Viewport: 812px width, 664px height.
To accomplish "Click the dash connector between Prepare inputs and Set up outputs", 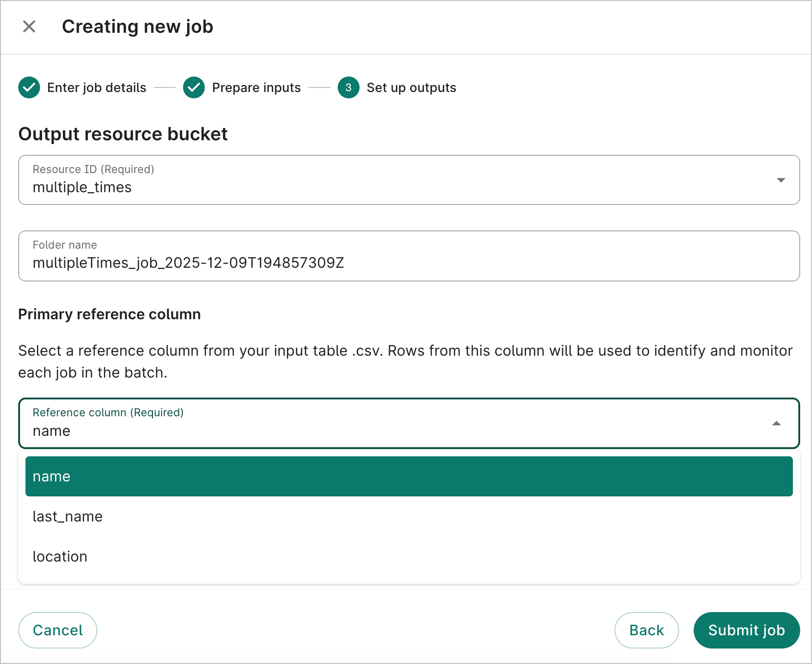I will point(320,87).
